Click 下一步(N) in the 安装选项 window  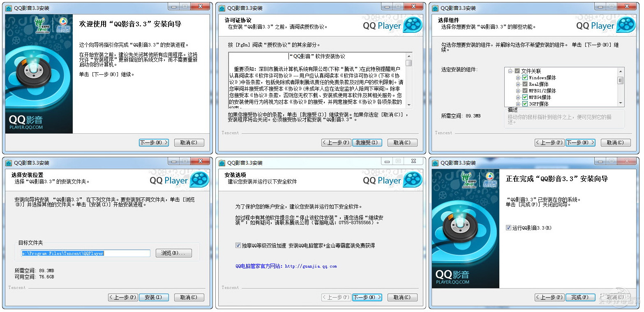point(367,297)
